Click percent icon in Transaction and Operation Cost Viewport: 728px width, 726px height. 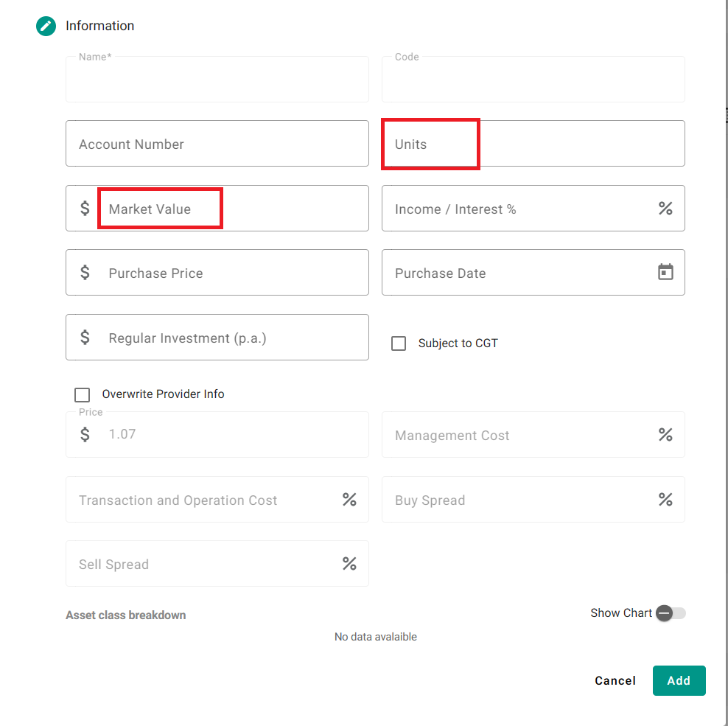click(349, 500)
